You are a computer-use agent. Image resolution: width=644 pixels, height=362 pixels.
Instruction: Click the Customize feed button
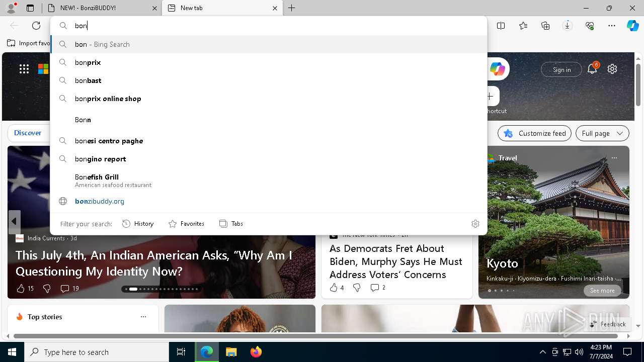pos(534,133)
